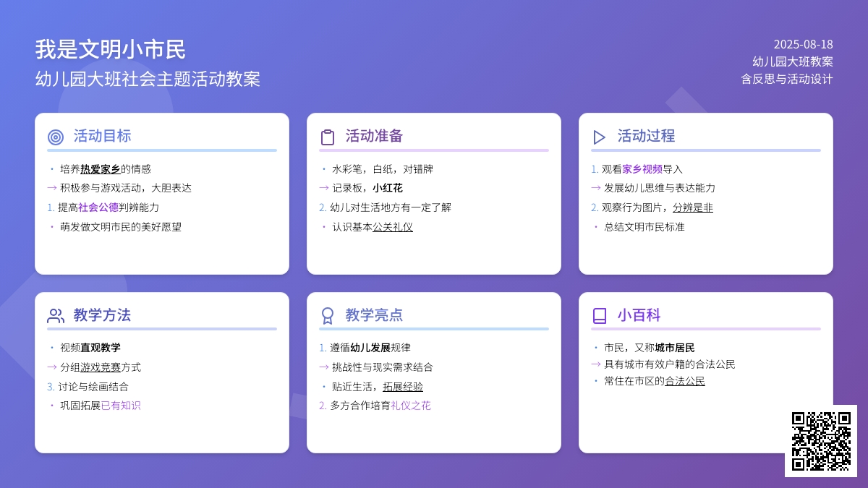This screenshot has width=868, height=488.
Task: Select the 活动准备 card heading
Action: [374, 136]
